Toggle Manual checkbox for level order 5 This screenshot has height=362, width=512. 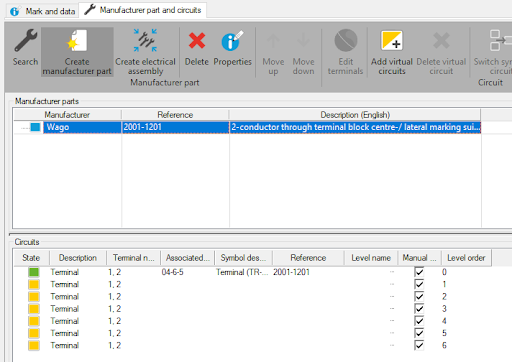419,333
